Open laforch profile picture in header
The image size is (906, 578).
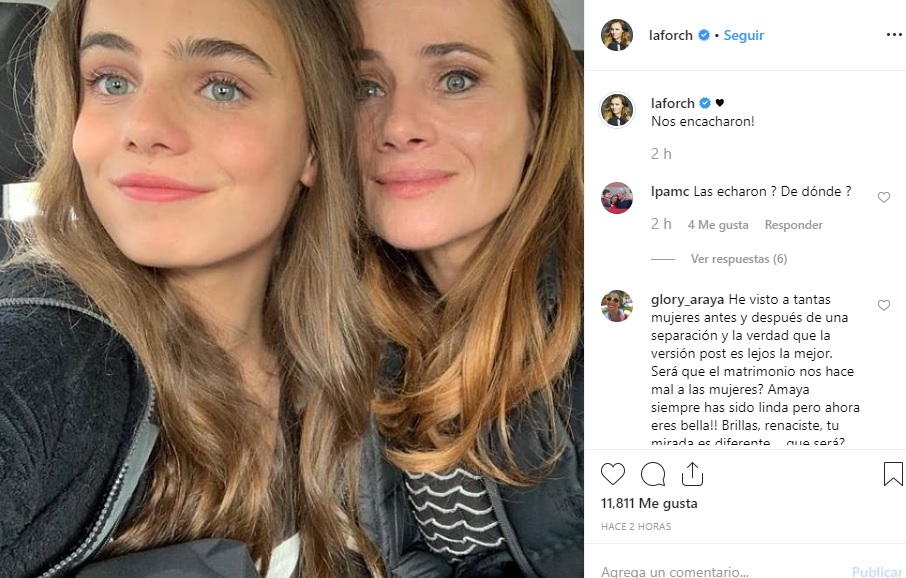click(617, 35)
